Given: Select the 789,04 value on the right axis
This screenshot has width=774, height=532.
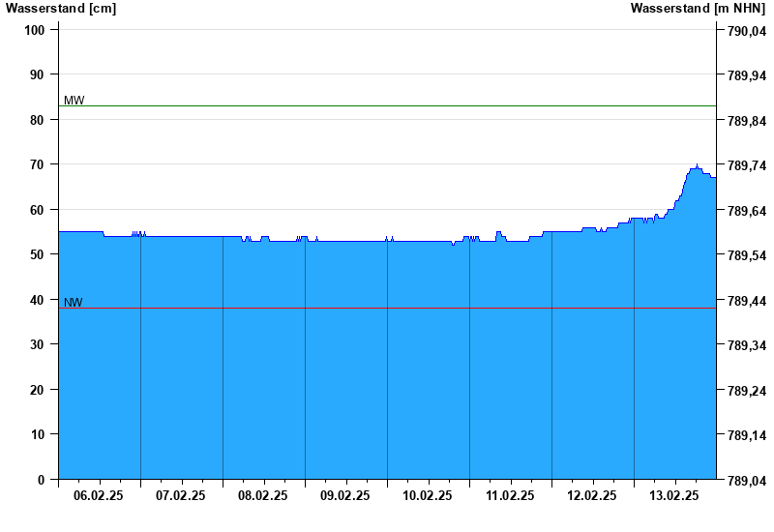Looking at the screenshot, I should [x=745, y=480].
